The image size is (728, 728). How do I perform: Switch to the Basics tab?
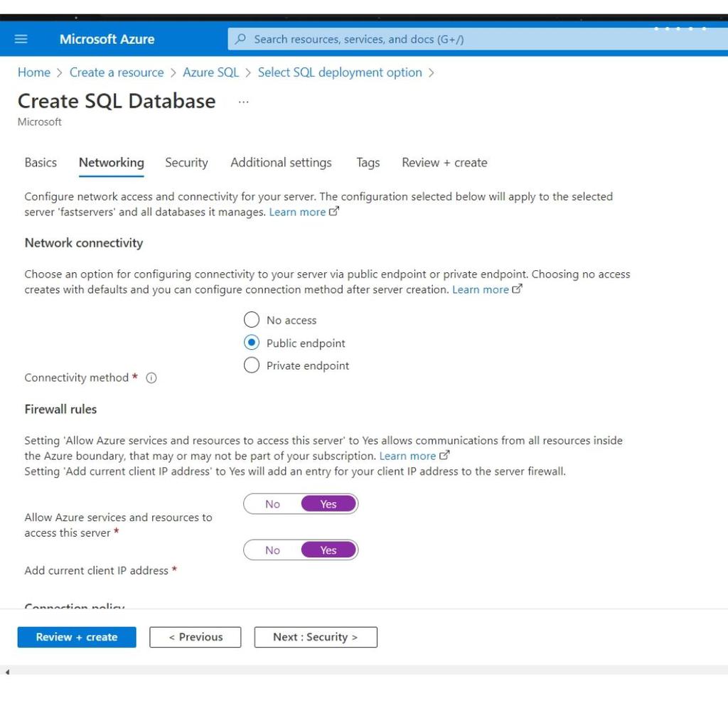click(x=41, y=163)
